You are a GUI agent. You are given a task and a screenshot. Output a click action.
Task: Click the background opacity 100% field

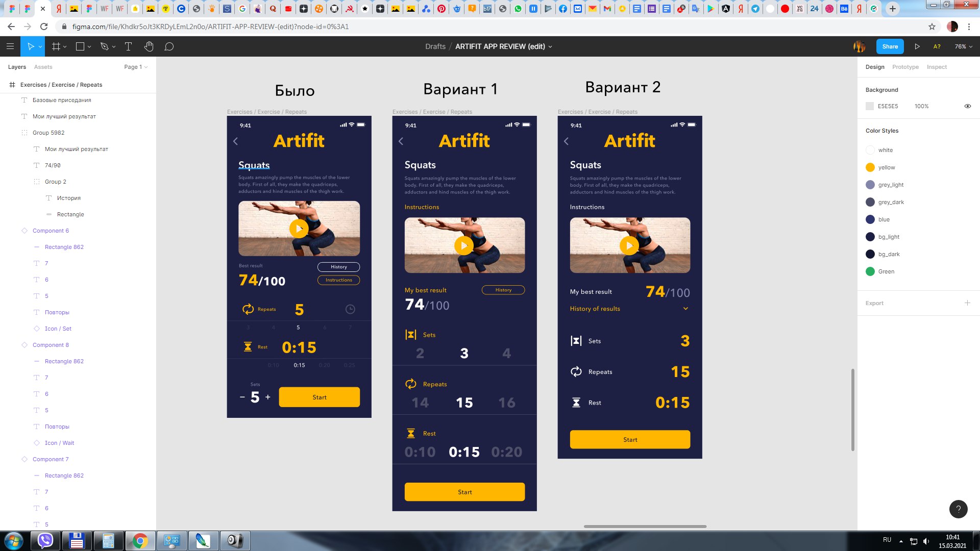click(921, 106)
